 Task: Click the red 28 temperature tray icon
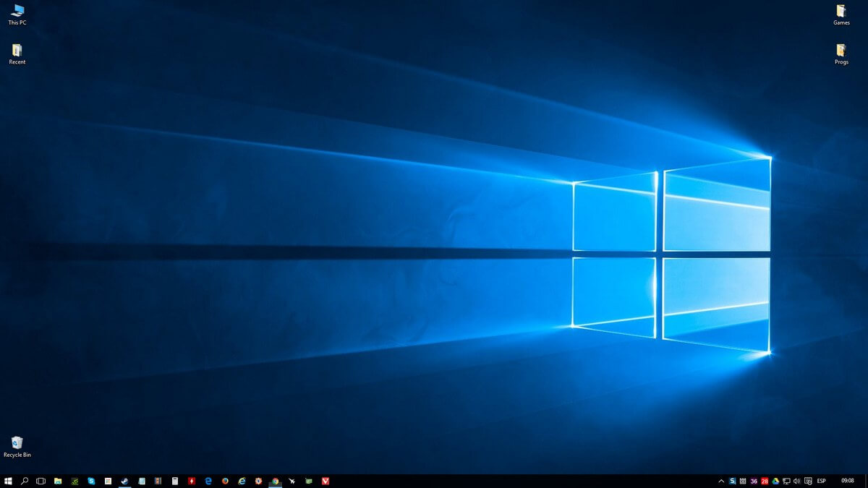pyautogui.click(x=765, y=481)
